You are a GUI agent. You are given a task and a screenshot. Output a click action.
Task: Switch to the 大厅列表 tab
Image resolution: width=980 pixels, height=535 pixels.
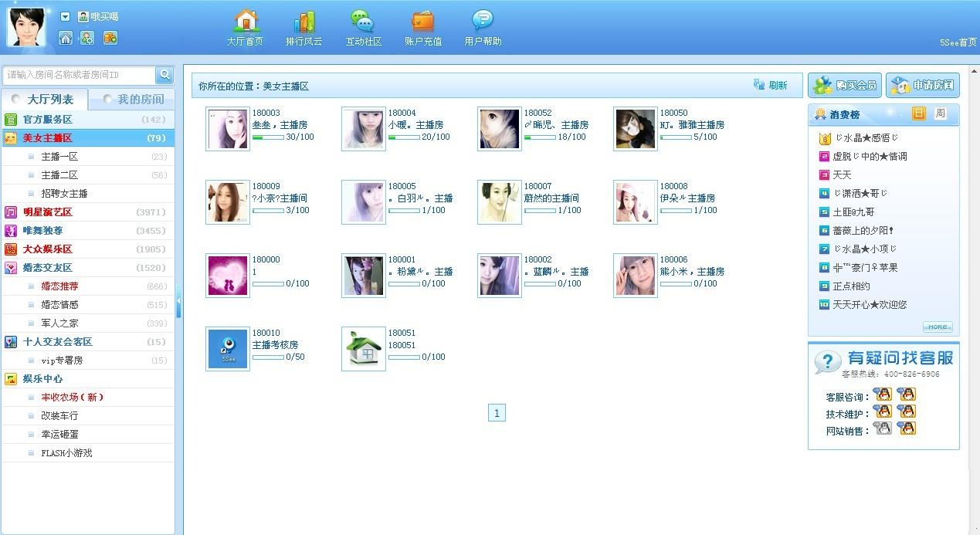click(x=45, y=100)
